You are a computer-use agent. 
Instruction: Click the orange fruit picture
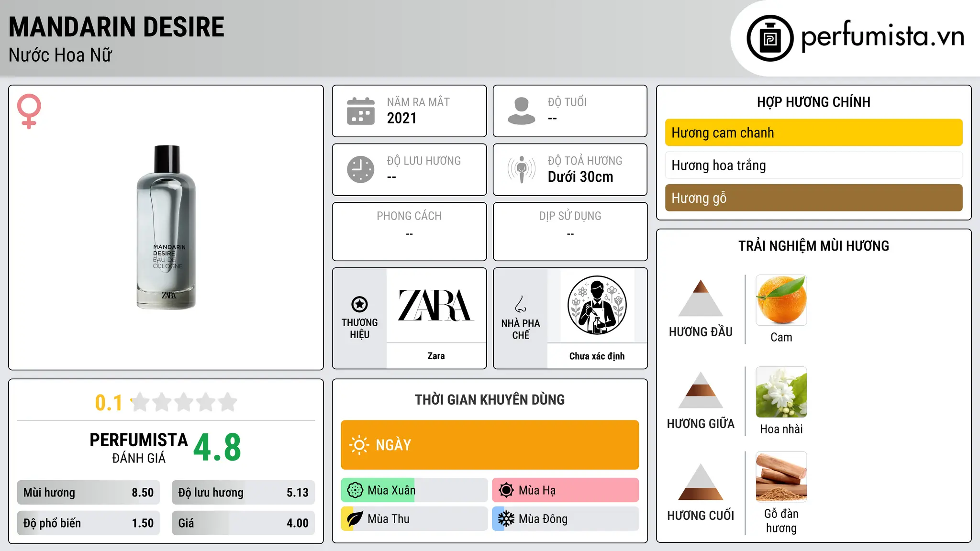[781, 300]
